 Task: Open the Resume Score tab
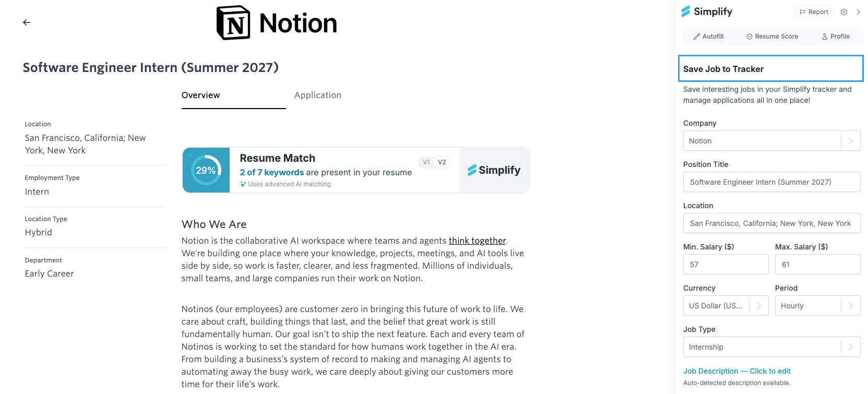[772, 37]
